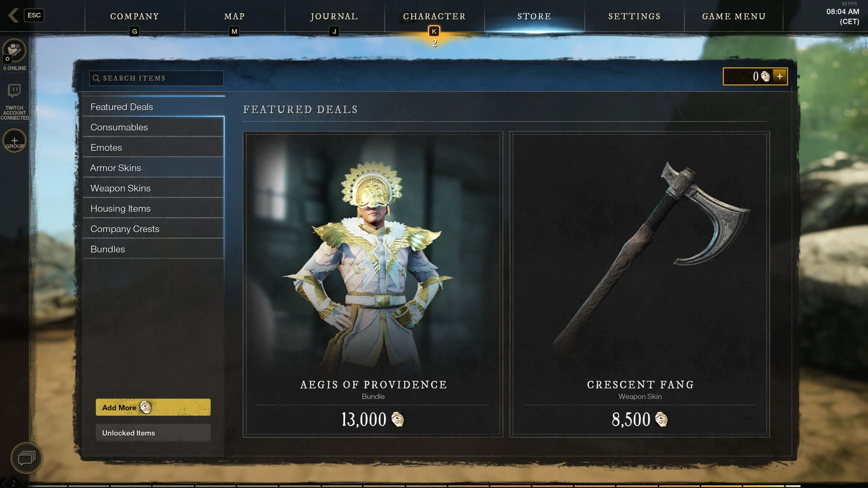Click the magnifier icon in search bar
868x488 pixels.
pyautogui.click(x=96, y=78)
